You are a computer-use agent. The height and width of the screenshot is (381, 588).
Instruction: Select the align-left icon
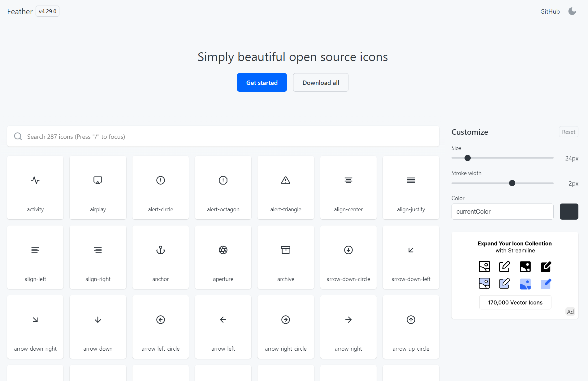coord(35,257)
